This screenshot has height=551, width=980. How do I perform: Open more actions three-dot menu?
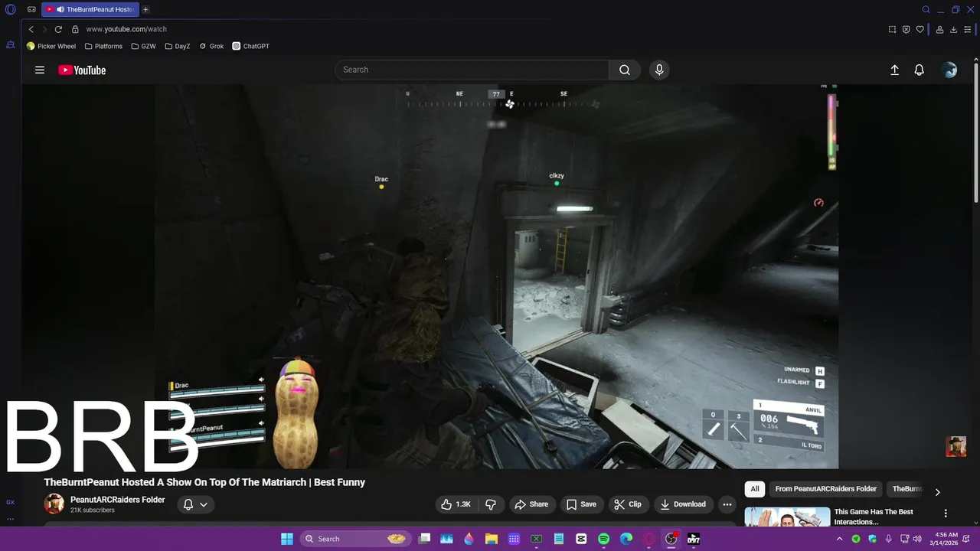[727, 504]
